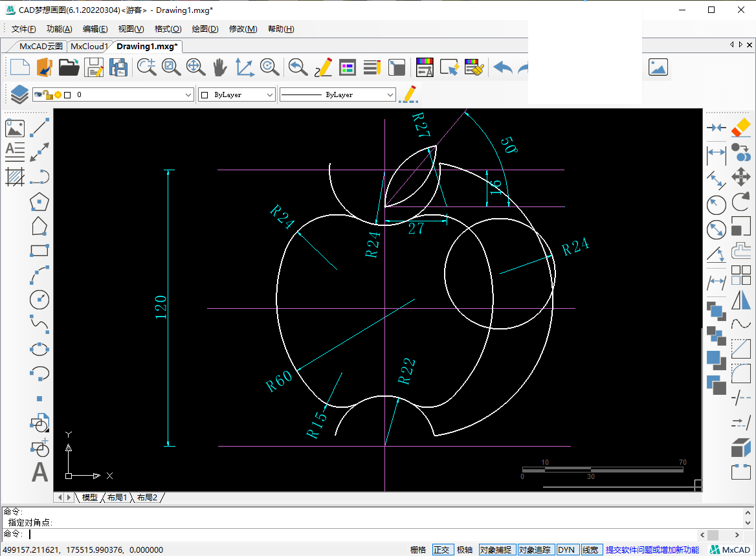This screenshot has height=556, width=756.
Task: Switch to the MxCAD云图 tab
Action: point(41,47)
